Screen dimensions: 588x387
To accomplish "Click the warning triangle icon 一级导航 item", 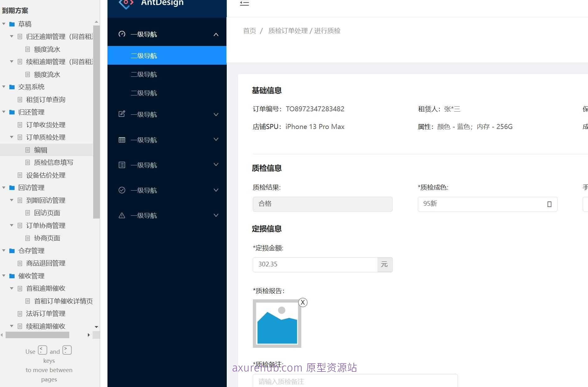I will click(x=122, y=215).
